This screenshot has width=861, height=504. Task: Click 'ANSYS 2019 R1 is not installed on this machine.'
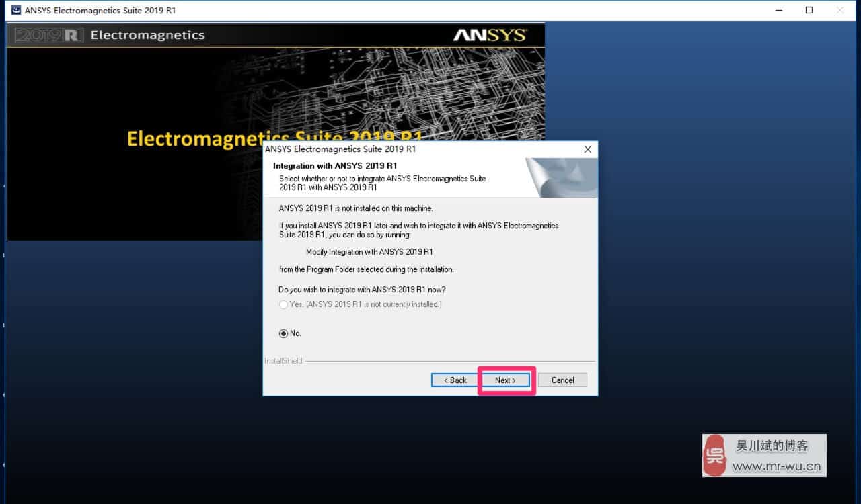pos(356,208)
